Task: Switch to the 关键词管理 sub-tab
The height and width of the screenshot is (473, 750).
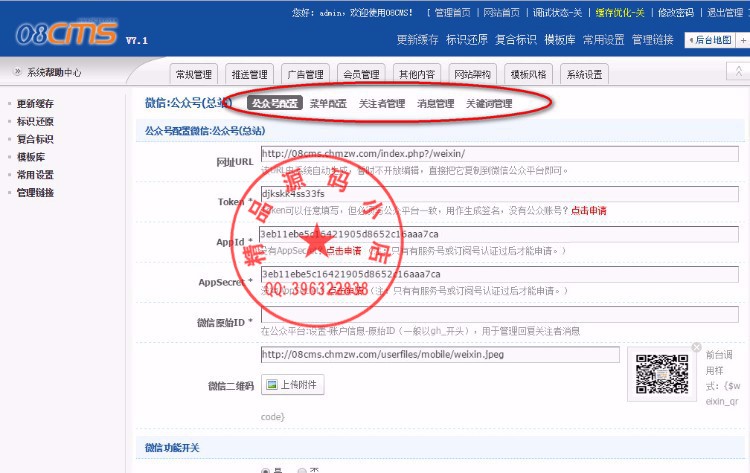Action: [489, 103]
